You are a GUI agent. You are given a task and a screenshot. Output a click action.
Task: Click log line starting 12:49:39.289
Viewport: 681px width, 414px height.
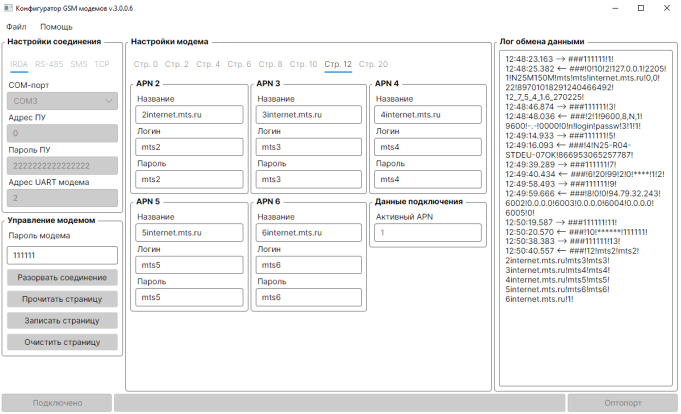pyautogui.click(x=561, y=165)
